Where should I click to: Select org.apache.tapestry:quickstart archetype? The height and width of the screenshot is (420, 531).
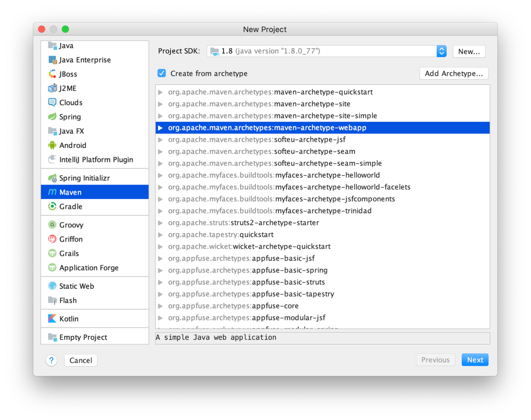(323, 234)
